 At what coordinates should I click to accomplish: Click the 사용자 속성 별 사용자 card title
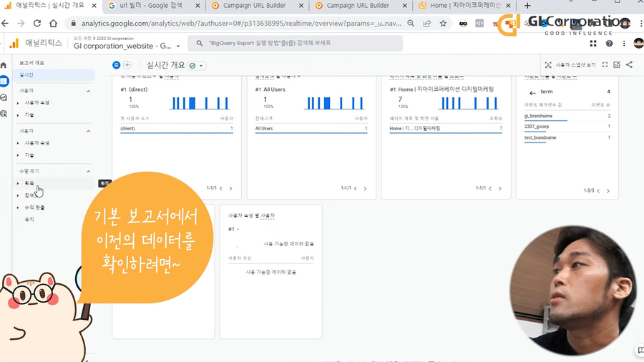(x=251, y=215)
